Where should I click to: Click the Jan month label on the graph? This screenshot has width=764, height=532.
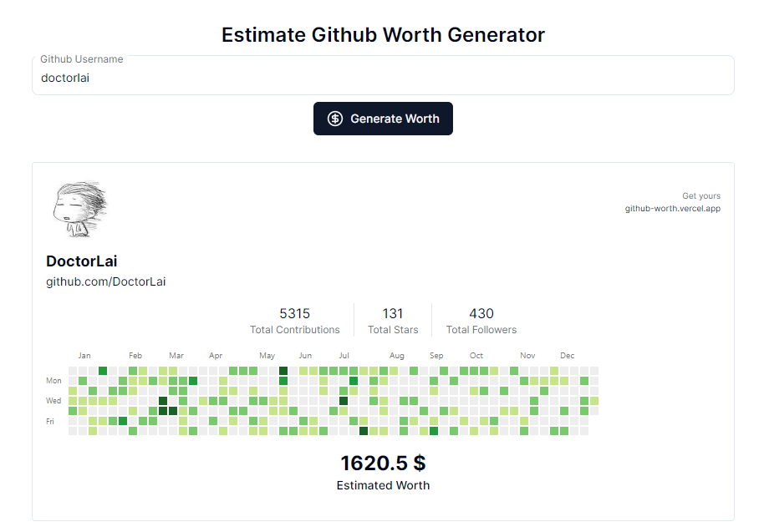84,356
